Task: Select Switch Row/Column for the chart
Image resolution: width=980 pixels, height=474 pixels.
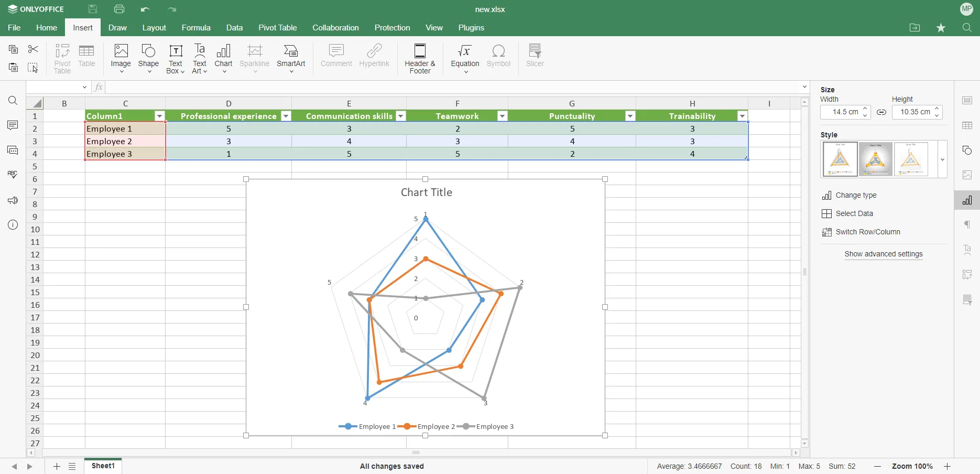Action: (868, 232)
